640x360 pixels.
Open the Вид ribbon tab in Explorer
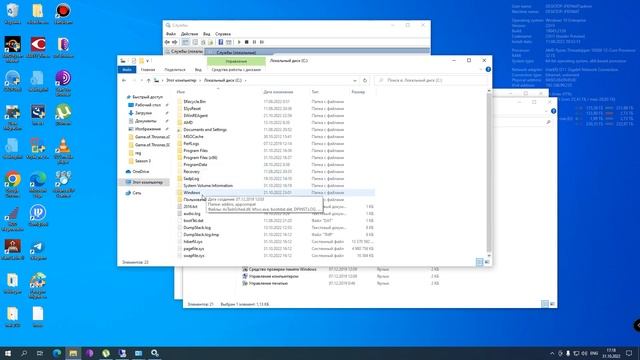tap(198, 70)
